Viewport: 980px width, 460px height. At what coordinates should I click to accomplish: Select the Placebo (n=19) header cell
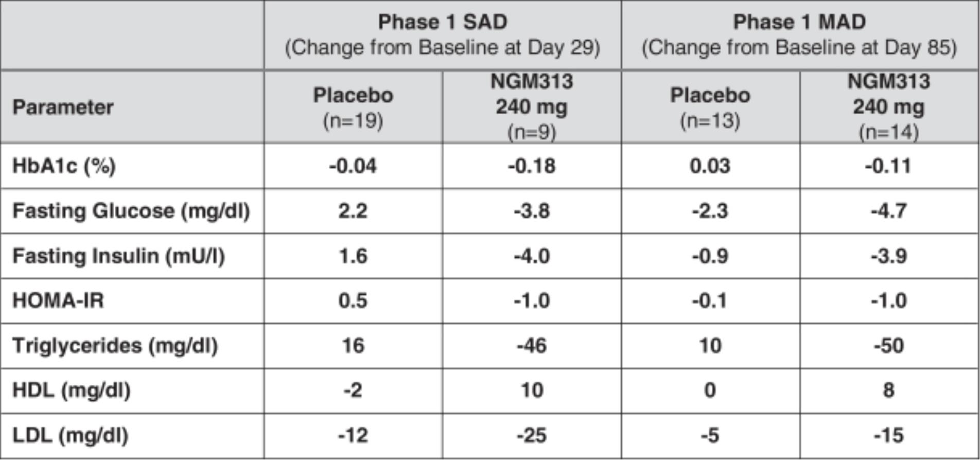coord(353,107)
